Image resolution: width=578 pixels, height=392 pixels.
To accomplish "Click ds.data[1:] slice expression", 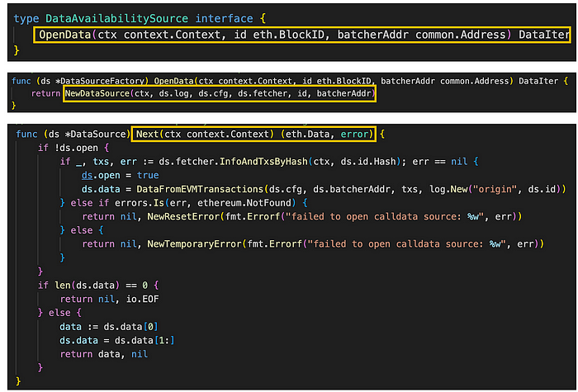I will (x=144, y=340).
